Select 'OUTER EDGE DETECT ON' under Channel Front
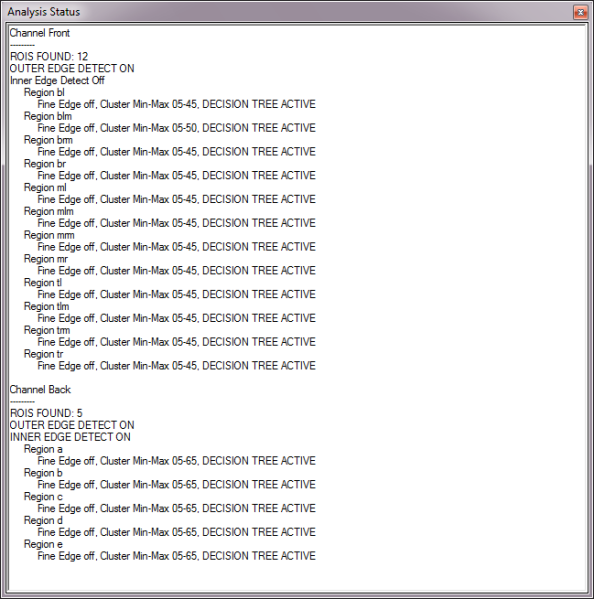 [72, 69]
